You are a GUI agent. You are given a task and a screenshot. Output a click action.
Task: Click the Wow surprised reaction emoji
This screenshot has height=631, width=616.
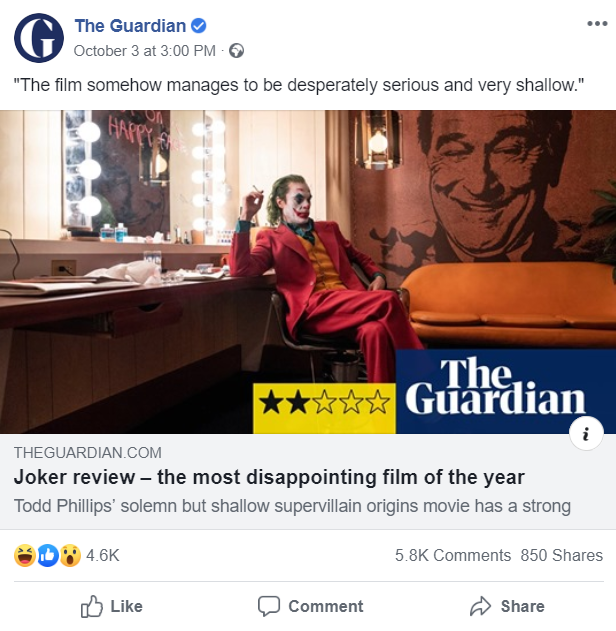pyautogui.click(x=70, y=555)
